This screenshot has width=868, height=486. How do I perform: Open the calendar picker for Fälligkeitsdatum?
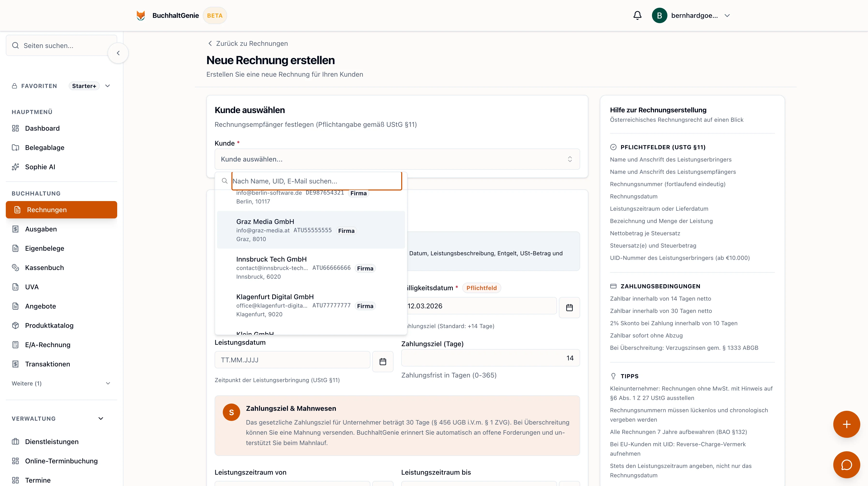click(x=569, y=307)
